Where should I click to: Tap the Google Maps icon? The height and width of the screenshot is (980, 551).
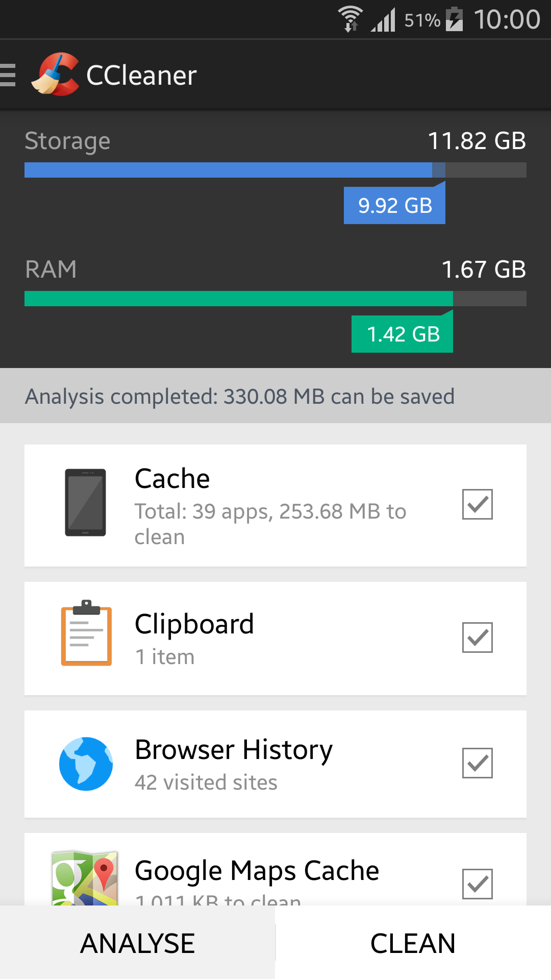(x=85, y=878)
